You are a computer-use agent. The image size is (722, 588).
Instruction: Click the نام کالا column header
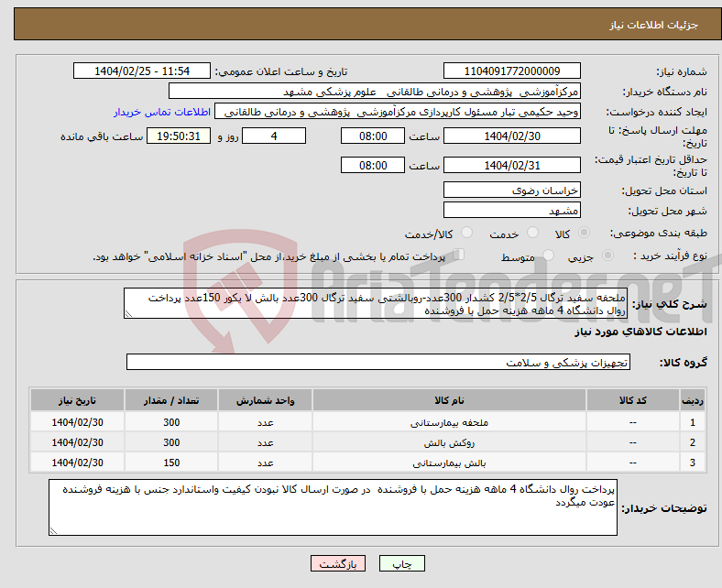(x=449, y=400)
